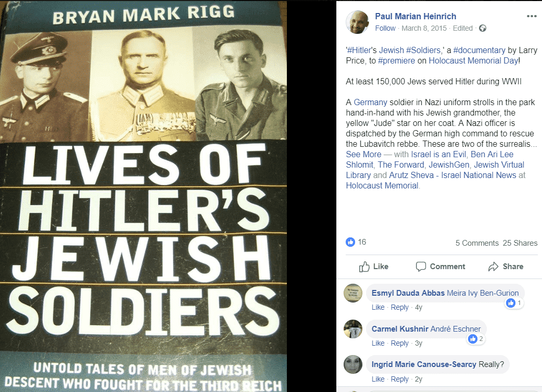
Task: Click Carmel Kushnir's avatar
Action: click(x=353, y=328)
